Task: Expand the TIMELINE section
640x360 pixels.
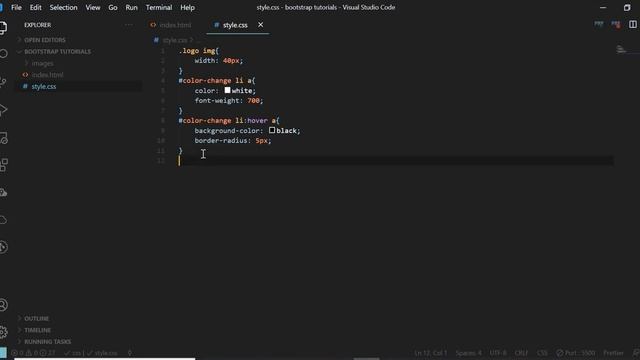Action: tap(38, 330)
